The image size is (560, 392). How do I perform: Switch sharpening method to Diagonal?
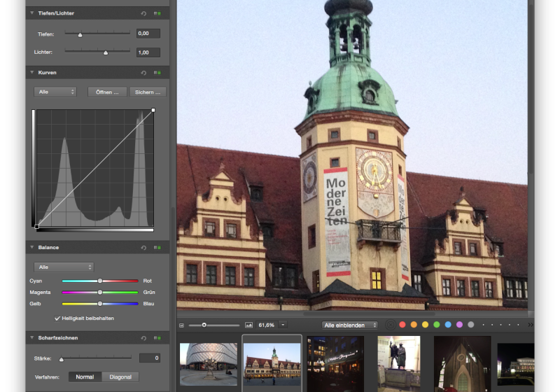[120, 377]
